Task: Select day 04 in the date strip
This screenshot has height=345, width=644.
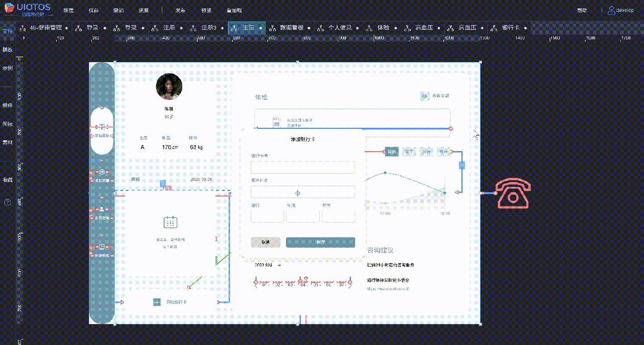Action: [x=303, y=285]
